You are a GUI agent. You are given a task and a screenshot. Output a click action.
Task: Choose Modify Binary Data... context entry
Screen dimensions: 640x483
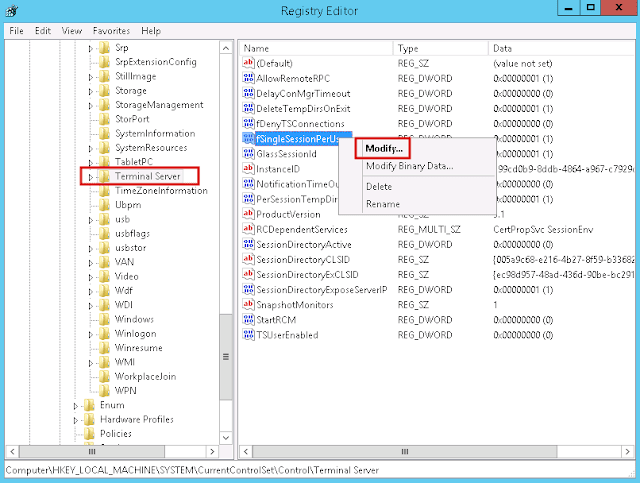tap(409, 166)
